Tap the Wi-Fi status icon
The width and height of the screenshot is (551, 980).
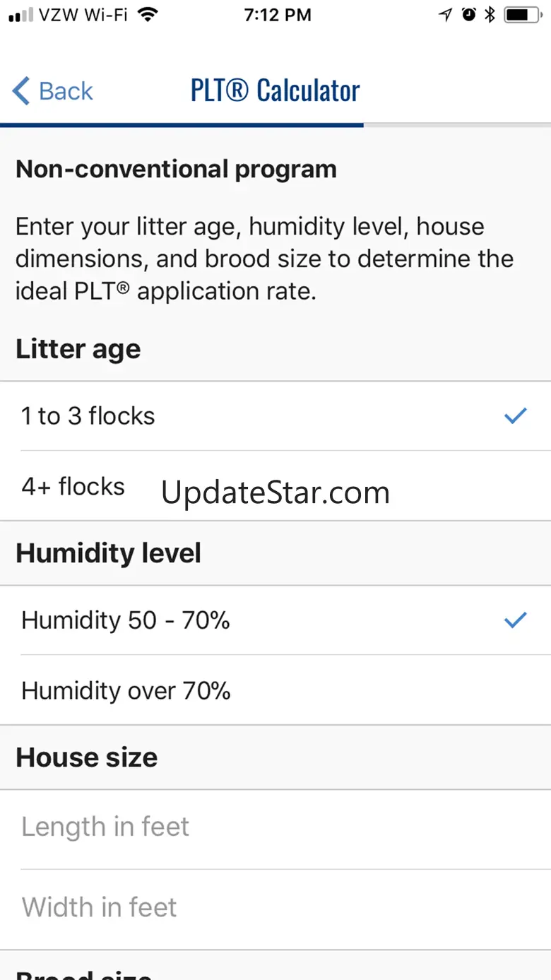(148, 15)
